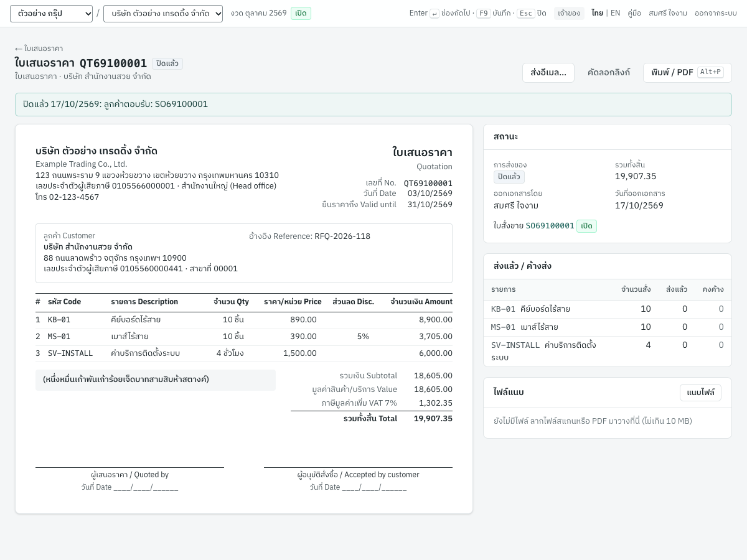This screenshot has width=747, height=560.
Task: Click the period text งวด ตุลาคม 2569
Action: (x=258, y=13)
